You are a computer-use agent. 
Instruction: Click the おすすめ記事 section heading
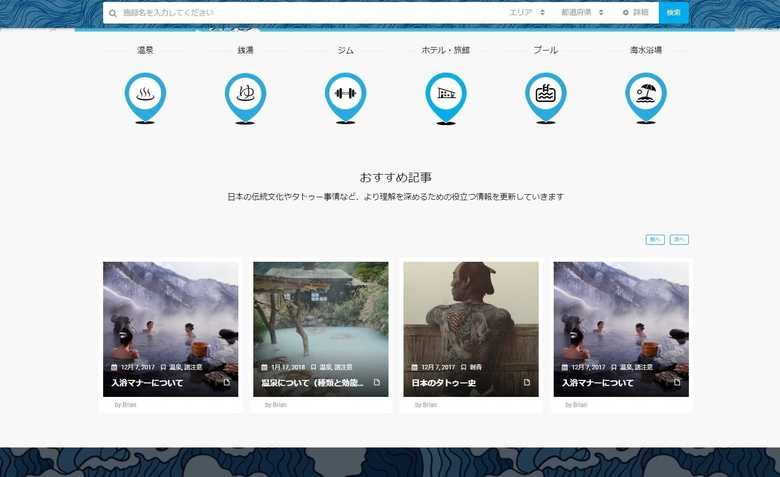395,177
